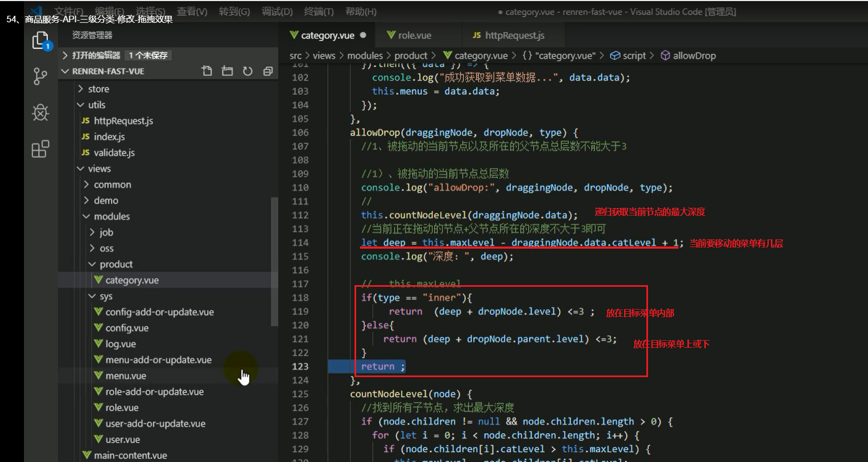Screen dimensions: 868x462
Task: Click the New Folder icon in the explorer header
Action: [227, 71]
